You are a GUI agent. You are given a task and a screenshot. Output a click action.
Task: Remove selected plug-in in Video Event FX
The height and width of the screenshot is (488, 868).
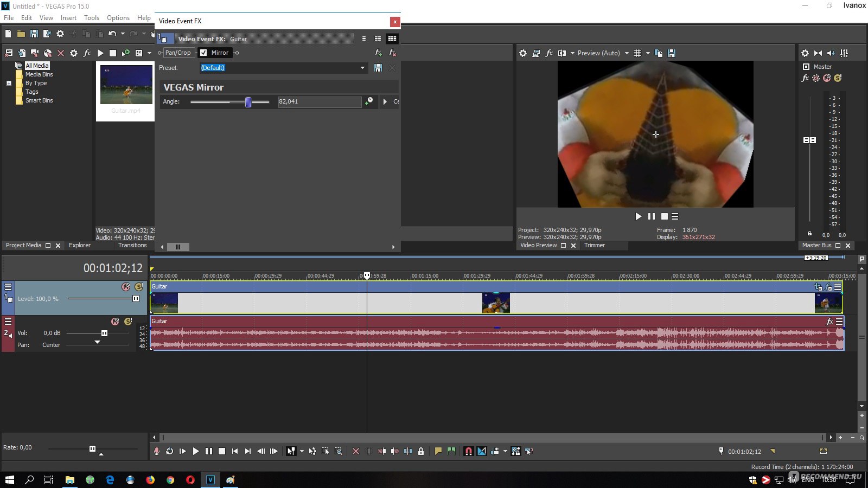[x=392, y=53]
